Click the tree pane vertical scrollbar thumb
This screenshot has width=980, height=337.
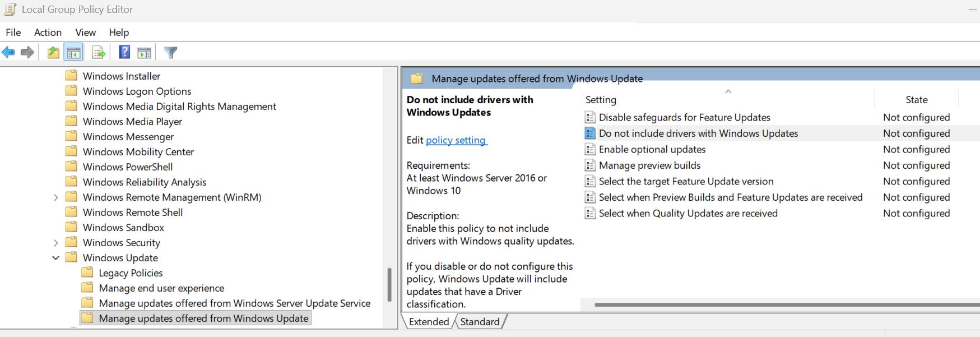389,285
